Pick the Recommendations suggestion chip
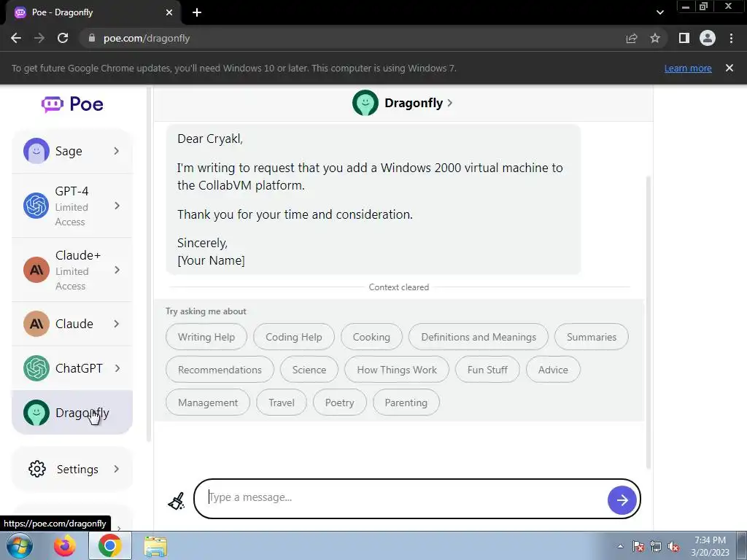 [220, 370]
